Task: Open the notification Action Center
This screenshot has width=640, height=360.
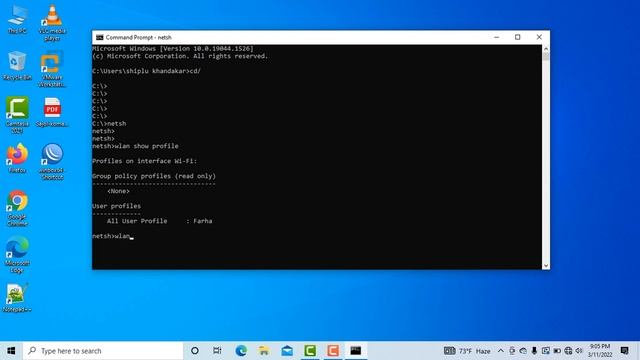Action: 624,351
